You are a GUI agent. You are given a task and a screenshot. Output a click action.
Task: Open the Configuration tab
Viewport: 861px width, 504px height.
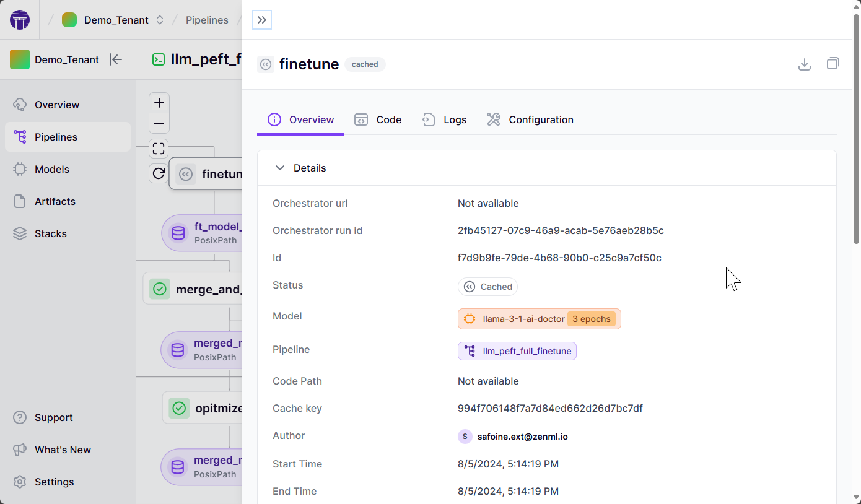pyautogui.click(x=530, y=119)
